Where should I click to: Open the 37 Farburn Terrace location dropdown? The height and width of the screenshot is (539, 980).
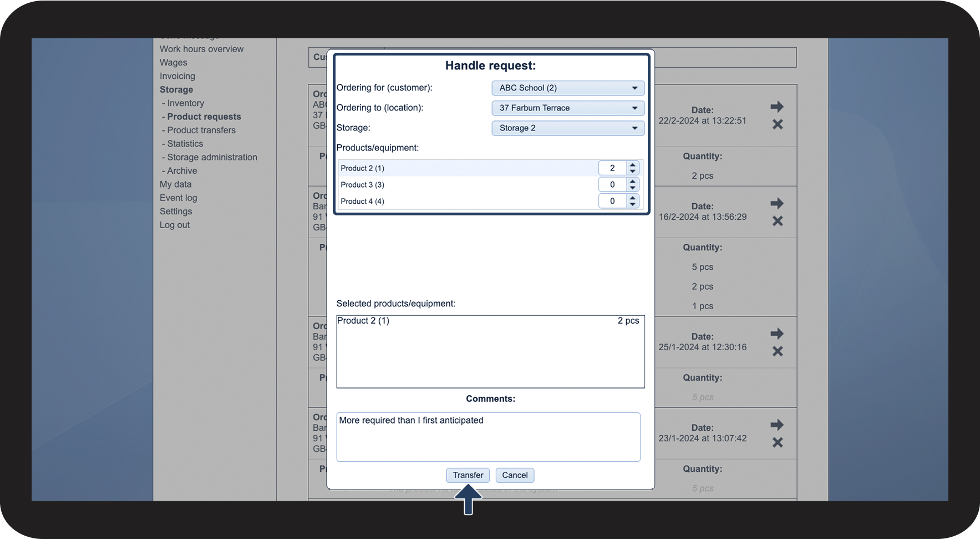click(x=568, y=108)
